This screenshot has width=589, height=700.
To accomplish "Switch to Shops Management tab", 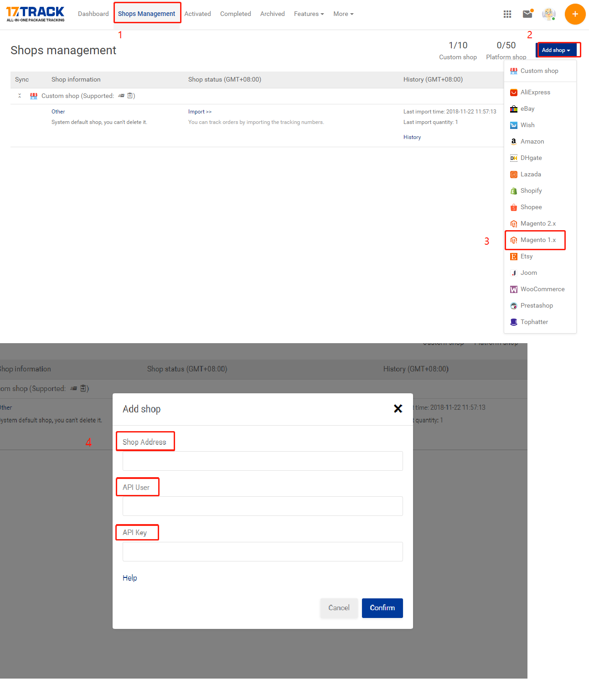I will (146, 14).
